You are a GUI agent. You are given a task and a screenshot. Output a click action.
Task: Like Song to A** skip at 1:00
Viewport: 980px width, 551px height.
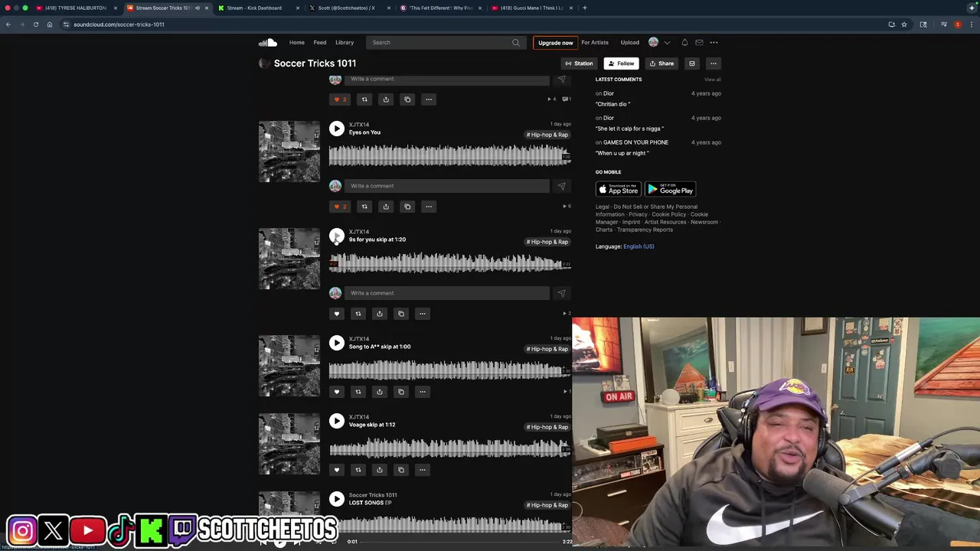click(336, 392)
